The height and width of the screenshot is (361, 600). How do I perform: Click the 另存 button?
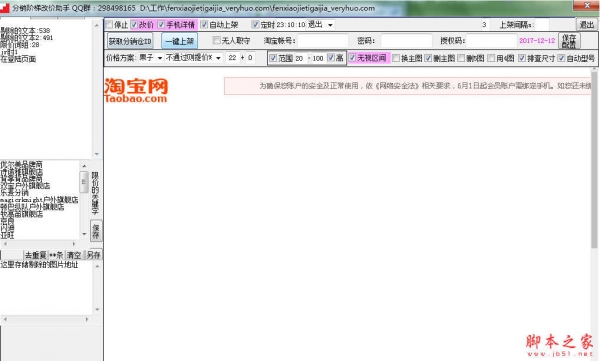point(93,255)
